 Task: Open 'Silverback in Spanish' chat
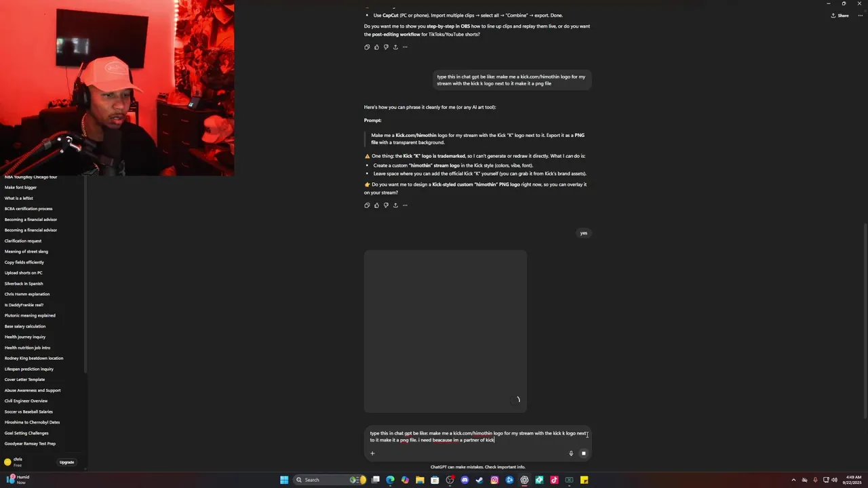point(24,284)
